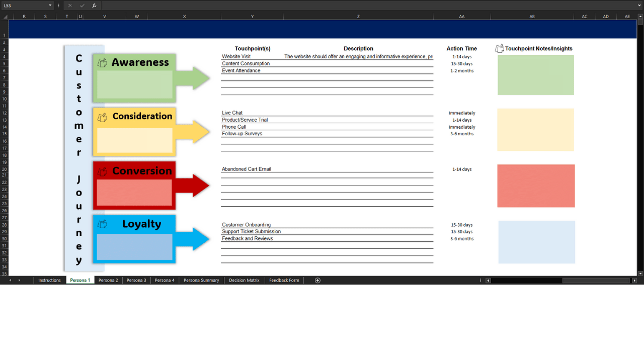Click the tab bar split handle dots
This screenshot has height=362, width=644.
tap(480, 281)
